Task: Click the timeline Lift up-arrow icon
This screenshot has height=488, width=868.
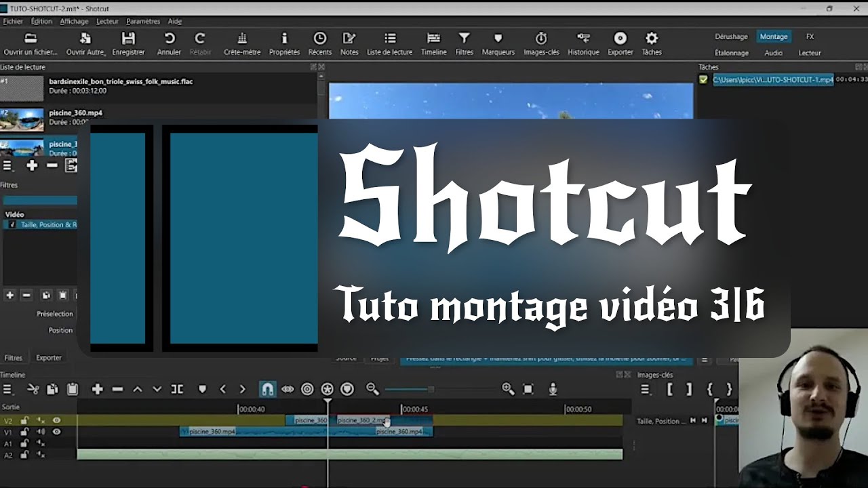Action: pyautogui.click(x=138, y=389)
